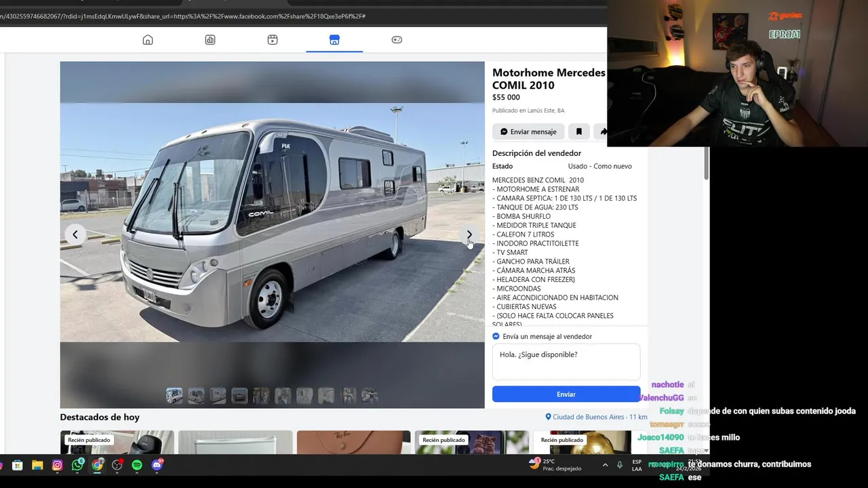
Task: Open File Explorer from the taskbar
Action: point(37,465)
